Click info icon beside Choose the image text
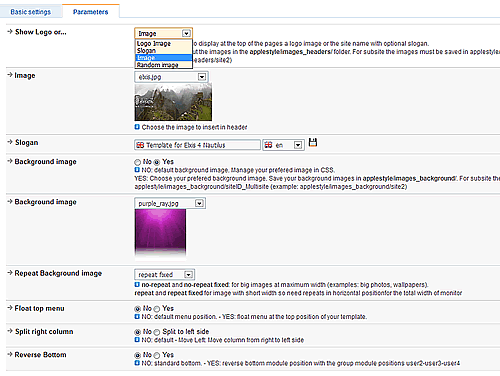 [137, 127]
